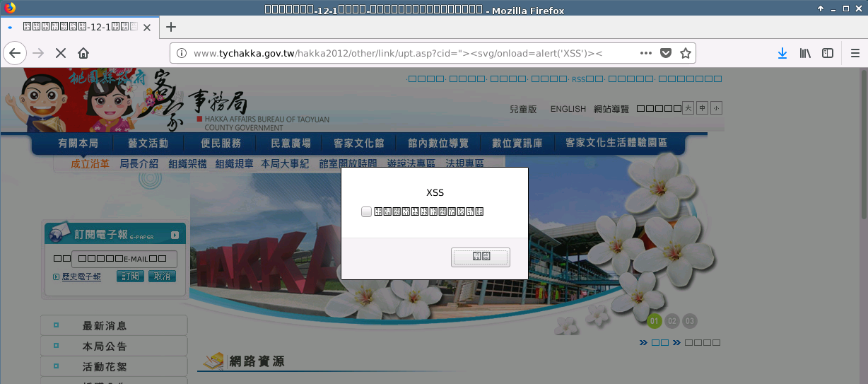Click the 訂閱 subscribe button
This screenshot has width=868, height=384.
pyautogui.click(x=130, y=277)
